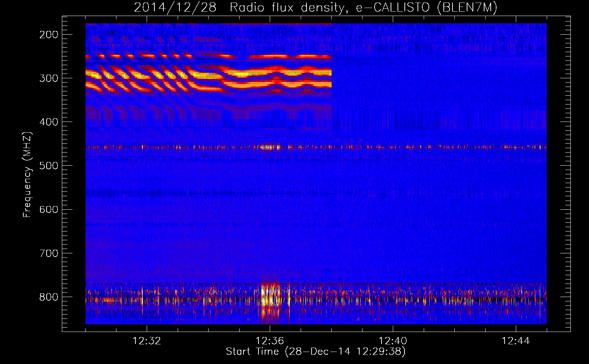Click the 300 frequency tick label
This screenshot has height=364, width=589.
(x=49, y=78)
